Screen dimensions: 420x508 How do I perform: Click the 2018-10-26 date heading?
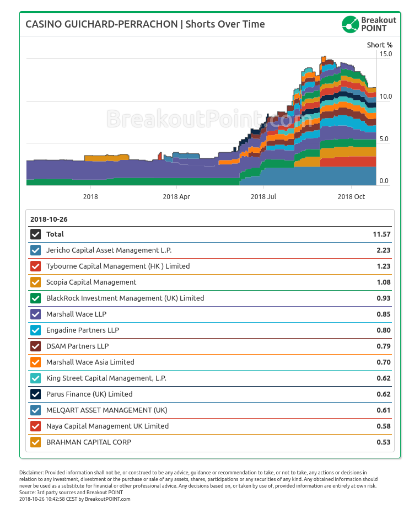tap(49, 220)
